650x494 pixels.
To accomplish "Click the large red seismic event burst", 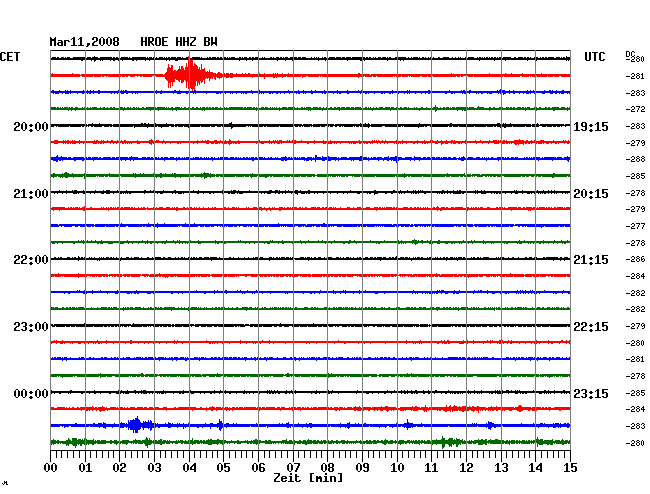I will [x=192, y=74].
